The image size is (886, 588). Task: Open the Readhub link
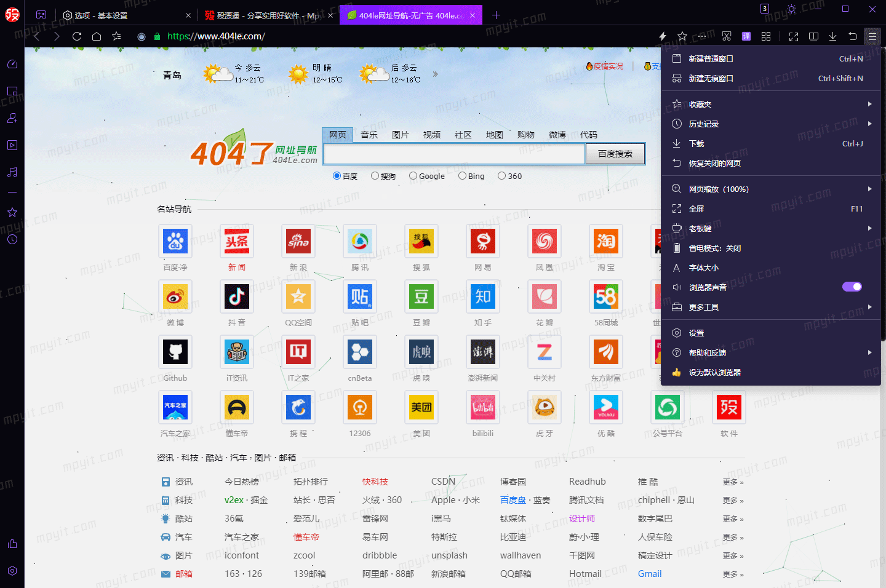[588, 482]
